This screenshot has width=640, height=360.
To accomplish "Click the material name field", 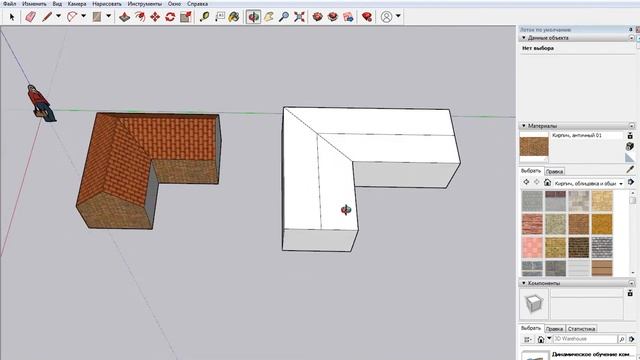I will pos(587,136).
